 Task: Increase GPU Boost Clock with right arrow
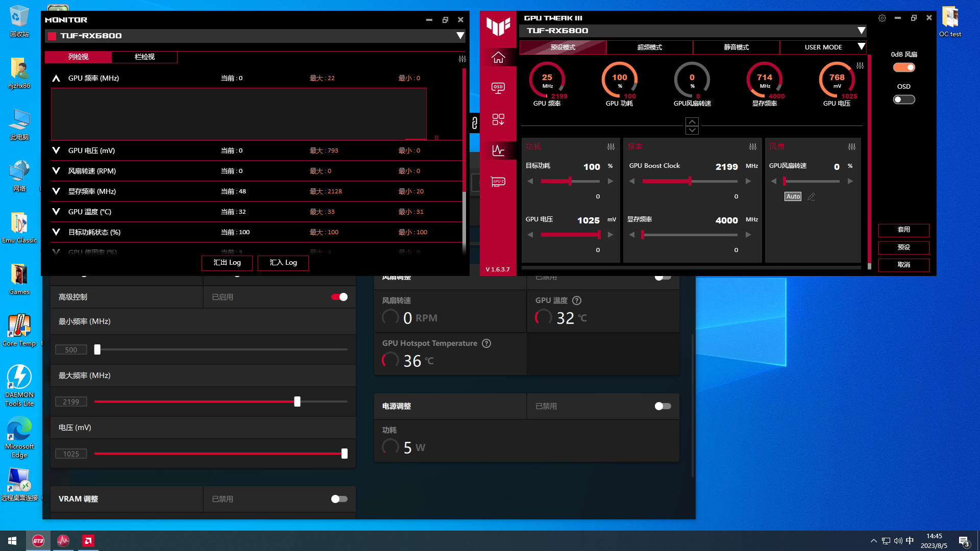pyautogui.click(x=748, y=181)
